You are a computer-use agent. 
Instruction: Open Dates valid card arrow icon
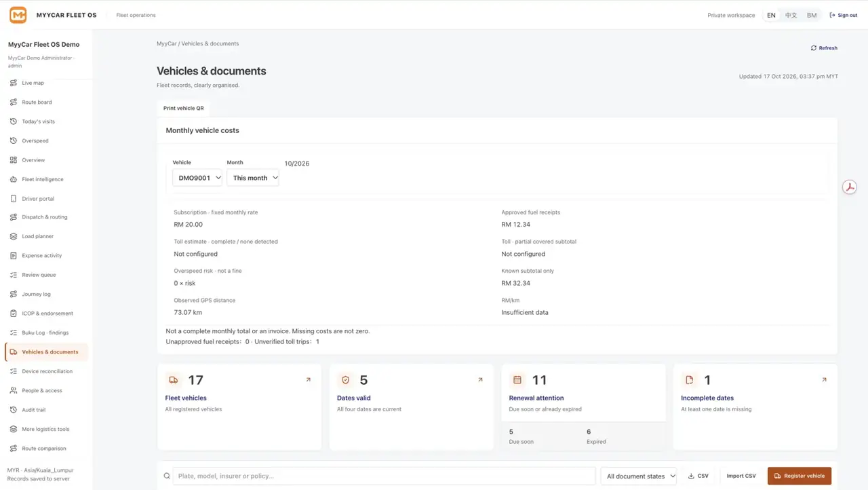(x=480, y=380)
